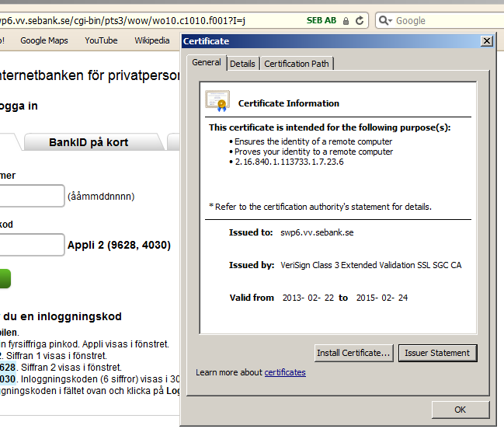
Task: Click the green login button
Action: [5, 278]
